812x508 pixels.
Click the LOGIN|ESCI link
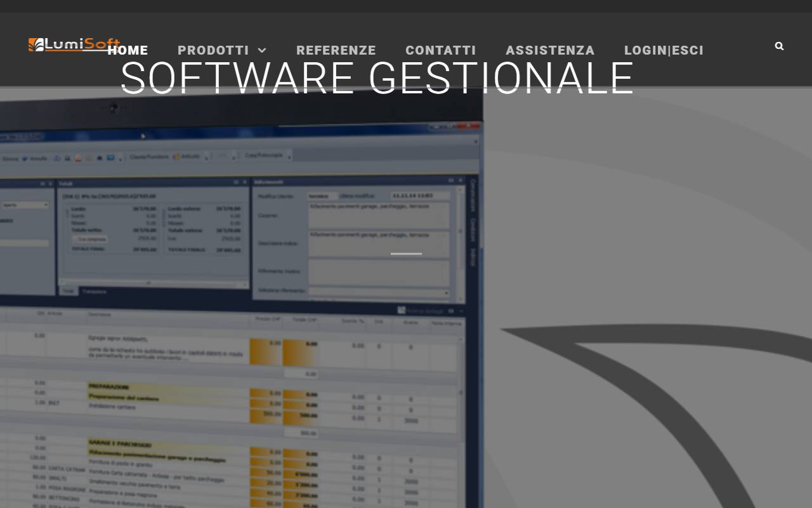click(664, 50)
